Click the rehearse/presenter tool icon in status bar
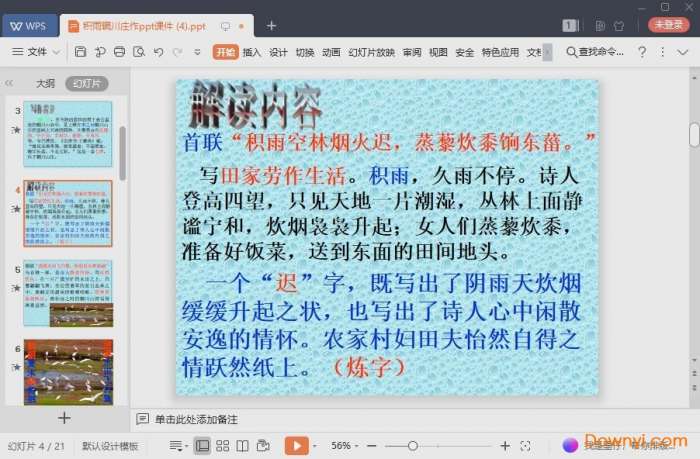The width and height of the screenshot is (700, 459). [x=263, y=446]
